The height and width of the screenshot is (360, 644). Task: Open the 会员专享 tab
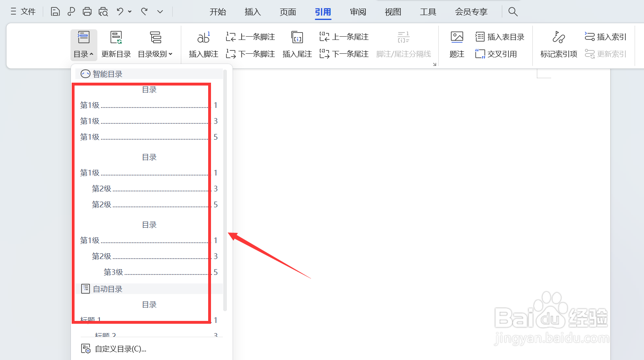(471, 12)
